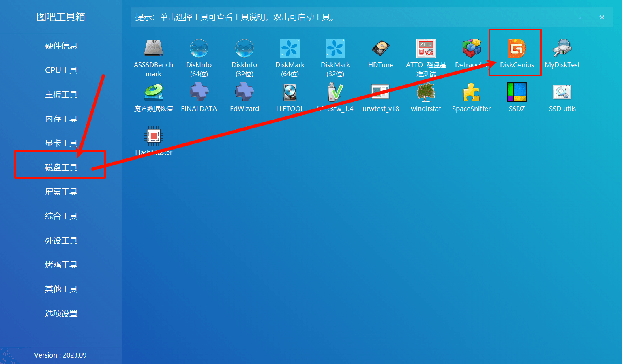Open the DiskGenius tool
The height and width of the screenshot is (364, 622).
(517, 49)
